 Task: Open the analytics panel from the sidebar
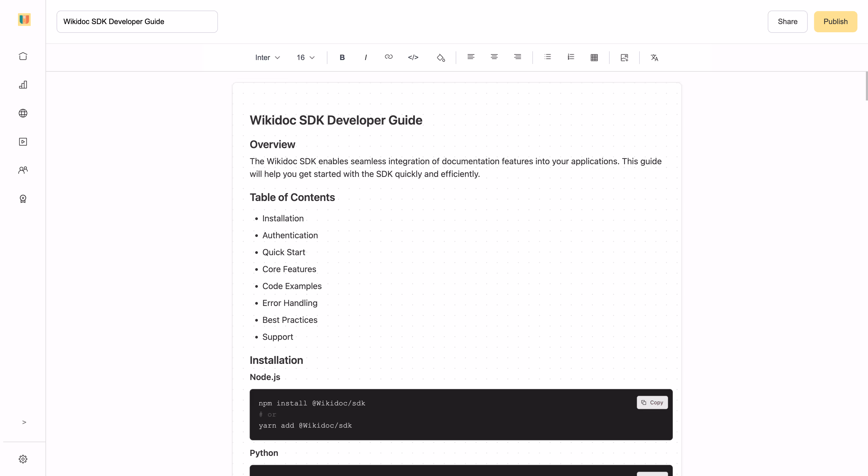(23, 85)
